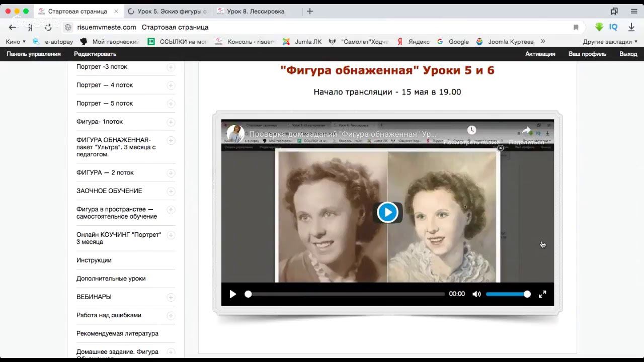This screenshot has width=644, height=362.
Task: Open the green download-arrow extension
Action: pos(599,27)
